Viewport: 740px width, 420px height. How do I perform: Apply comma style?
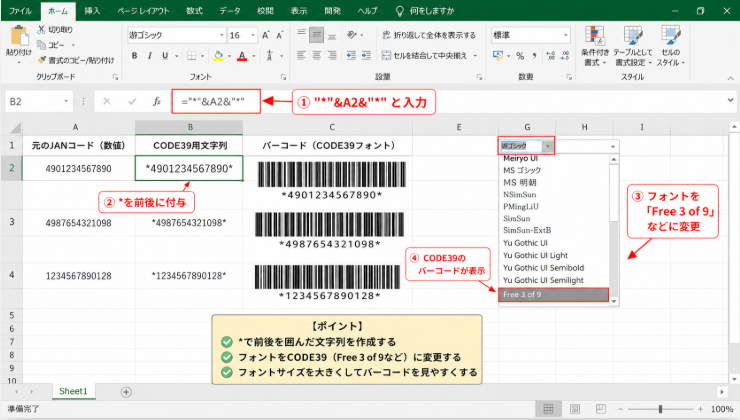[535, 56]
